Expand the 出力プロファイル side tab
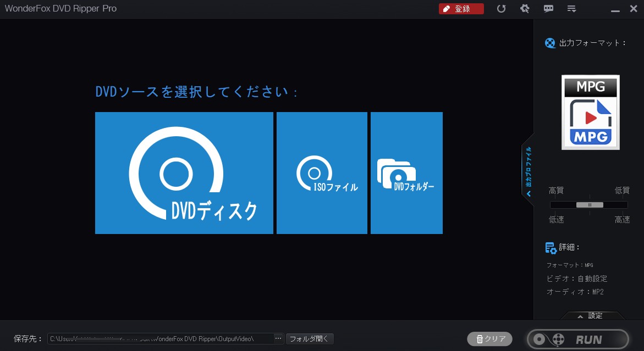The image size is (644, 351). tap(528, 170)
